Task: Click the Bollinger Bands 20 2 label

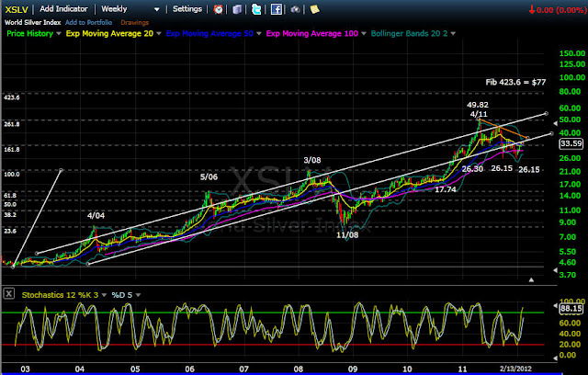Action: coord(409,33)
